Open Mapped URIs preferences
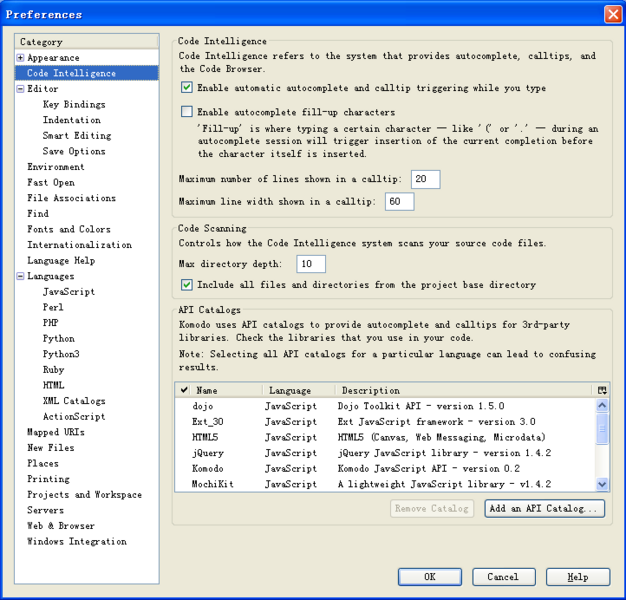The image size is (626, 600). (x=56, y=432)
